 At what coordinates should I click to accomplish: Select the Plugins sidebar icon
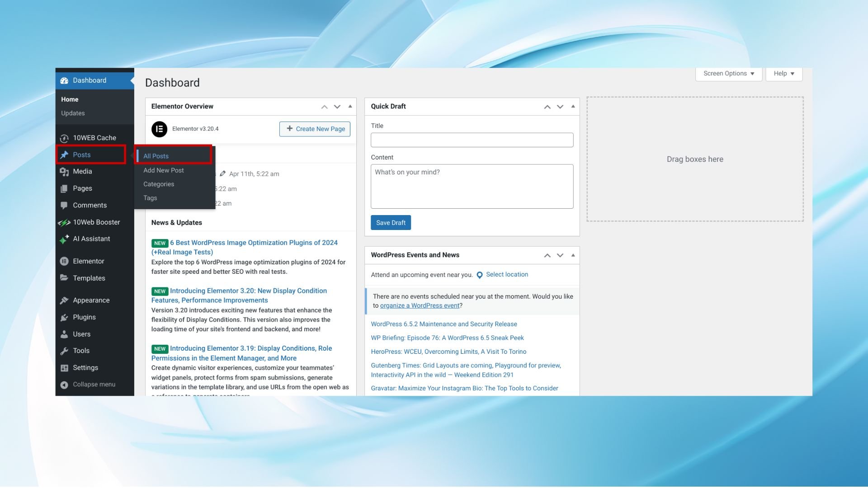[65, 317]
